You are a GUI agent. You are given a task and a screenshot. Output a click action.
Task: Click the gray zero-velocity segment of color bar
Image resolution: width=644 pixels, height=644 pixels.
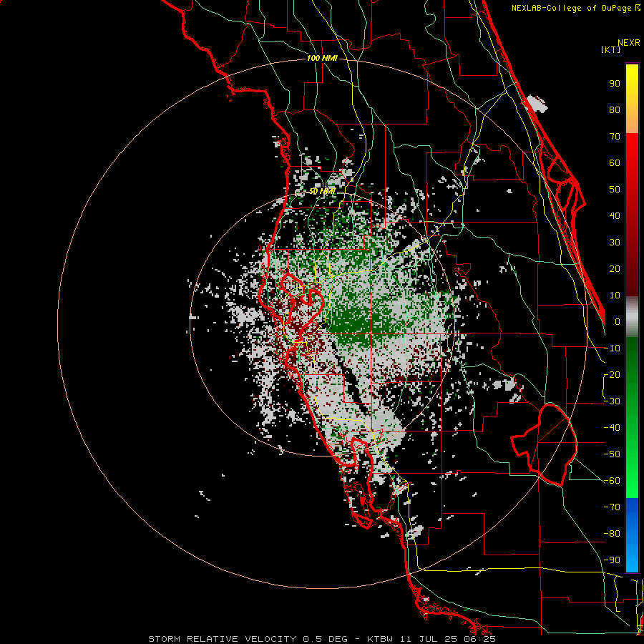pos(632,317)
